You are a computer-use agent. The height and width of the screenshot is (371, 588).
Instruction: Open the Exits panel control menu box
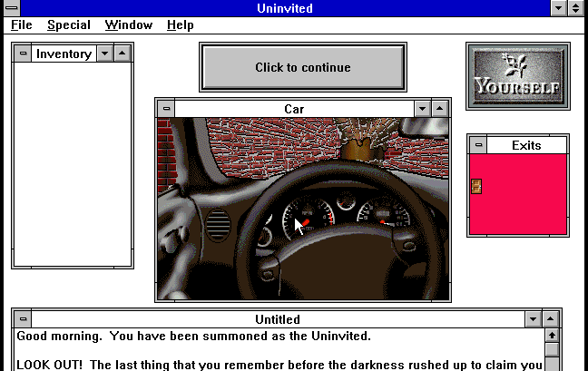(477, 145)
